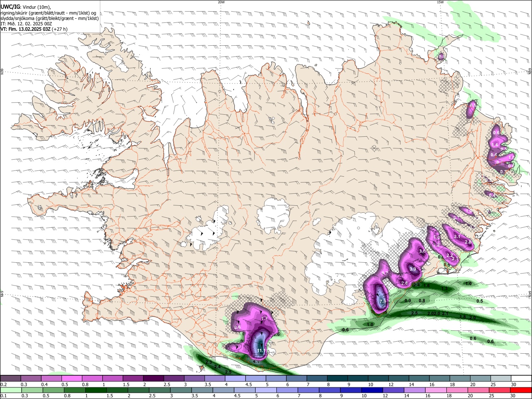Click the valid time 'VT: Fim. 13.02.2025 03Z'
532x399 pixels.
coord(25,29)
